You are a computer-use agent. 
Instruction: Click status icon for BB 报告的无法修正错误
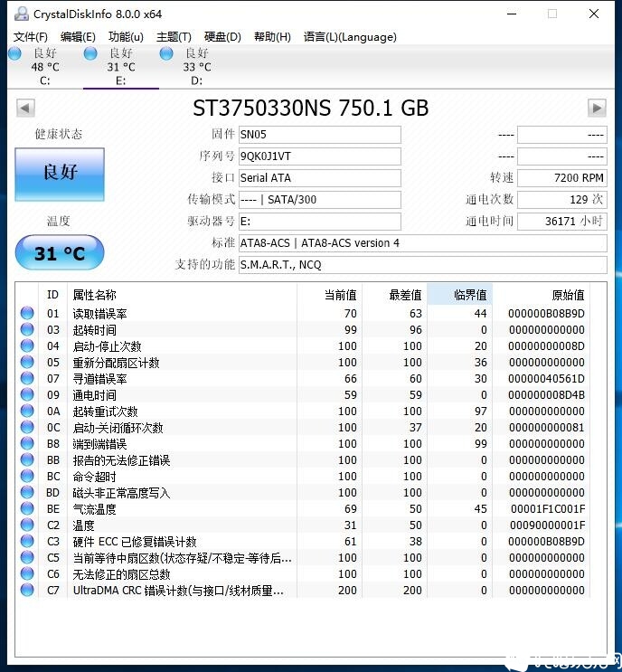[27, 459]
